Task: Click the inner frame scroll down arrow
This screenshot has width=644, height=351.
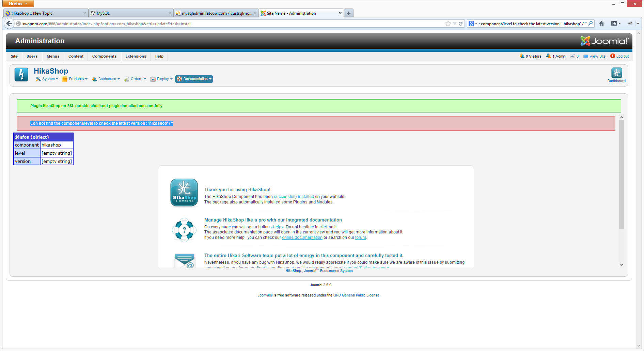Action: coord(622,264)
